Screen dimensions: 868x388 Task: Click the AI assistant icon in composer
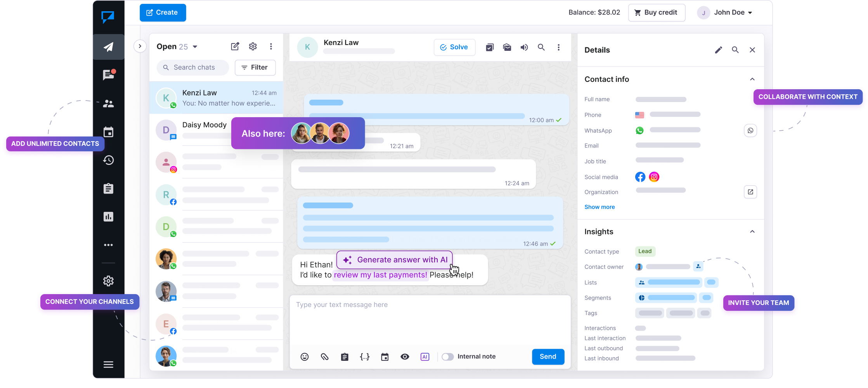(425, 357)
